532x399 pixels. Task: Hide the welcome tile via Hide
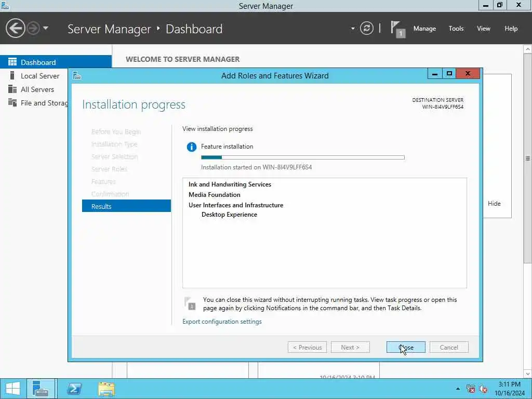494,203
